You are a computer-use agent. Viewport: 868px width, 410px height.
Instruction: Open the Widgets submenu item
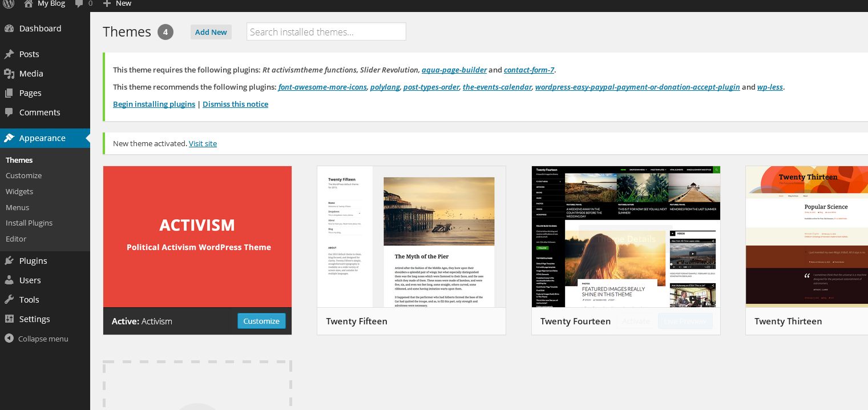coord(19,192)
